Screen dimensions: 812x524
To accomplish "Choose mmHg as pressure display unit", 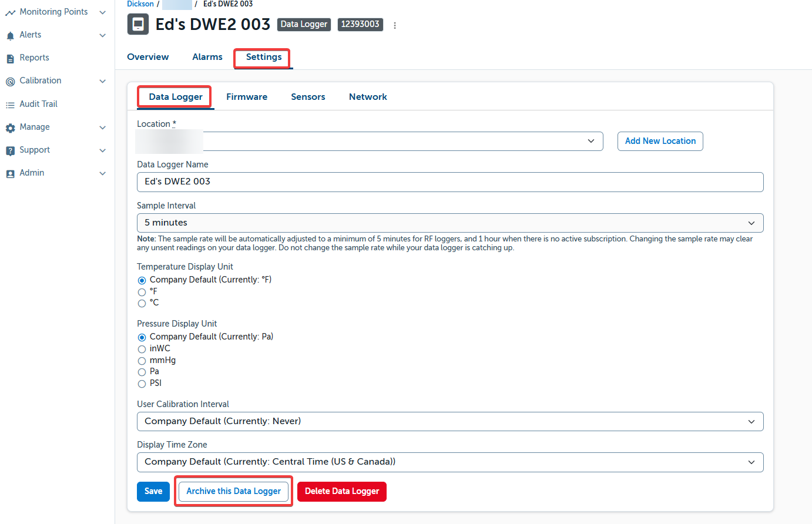I will pos(142,361).
